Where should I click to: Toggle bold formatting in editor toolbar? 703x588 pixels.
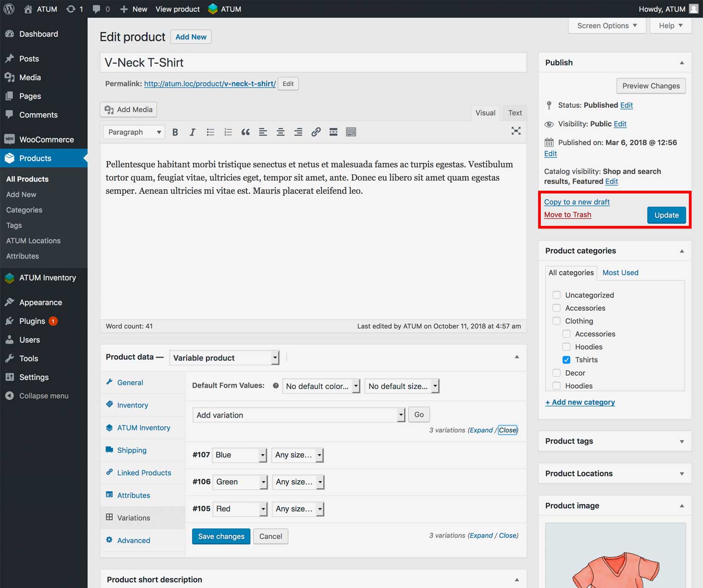click(175, 132)
